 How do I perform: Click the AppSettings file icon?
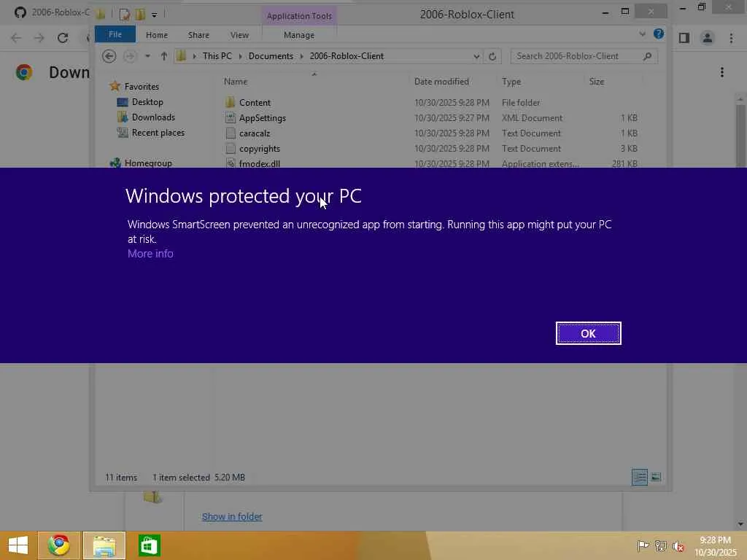[x=231, y=117]
